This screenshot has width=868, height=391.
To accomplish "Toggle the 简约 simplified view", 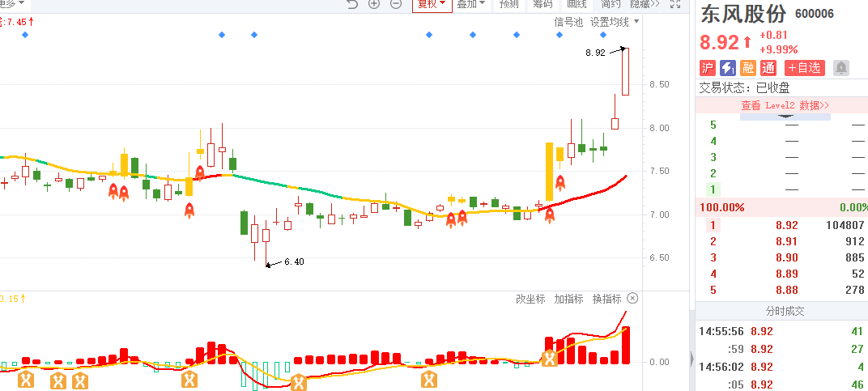I will pos(611,4).
